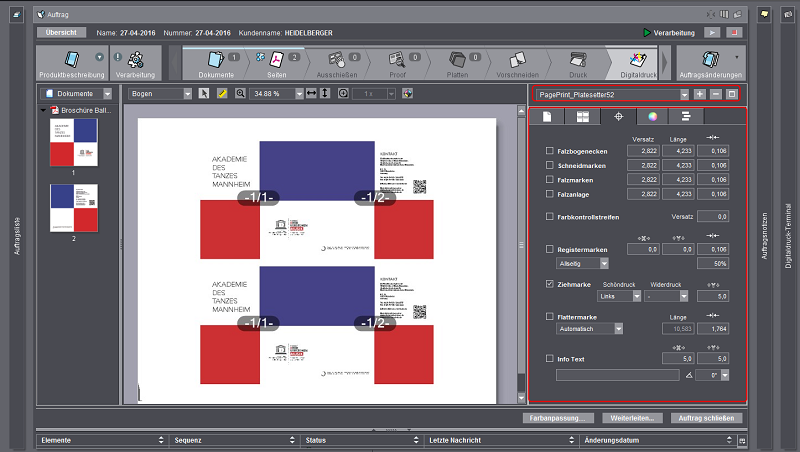Add a new setting with the plus button
Image resolution: width=800 pixels, height=452 pixels.
click(x=699, y=94)
